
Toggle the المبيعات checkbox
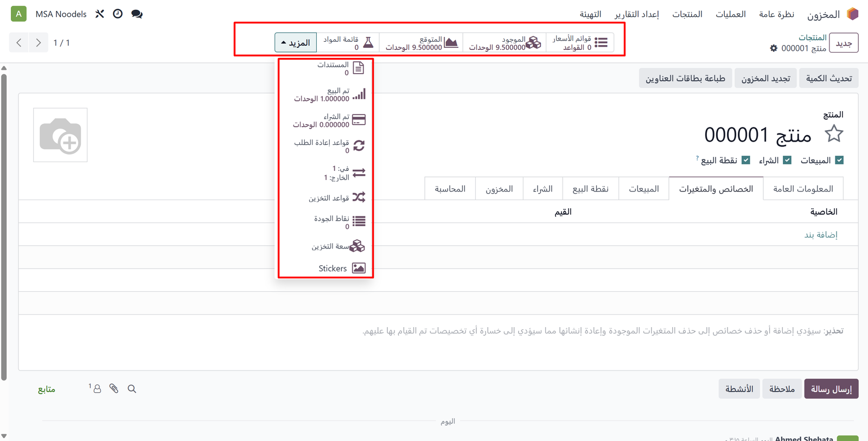click(x=839, y=160)
